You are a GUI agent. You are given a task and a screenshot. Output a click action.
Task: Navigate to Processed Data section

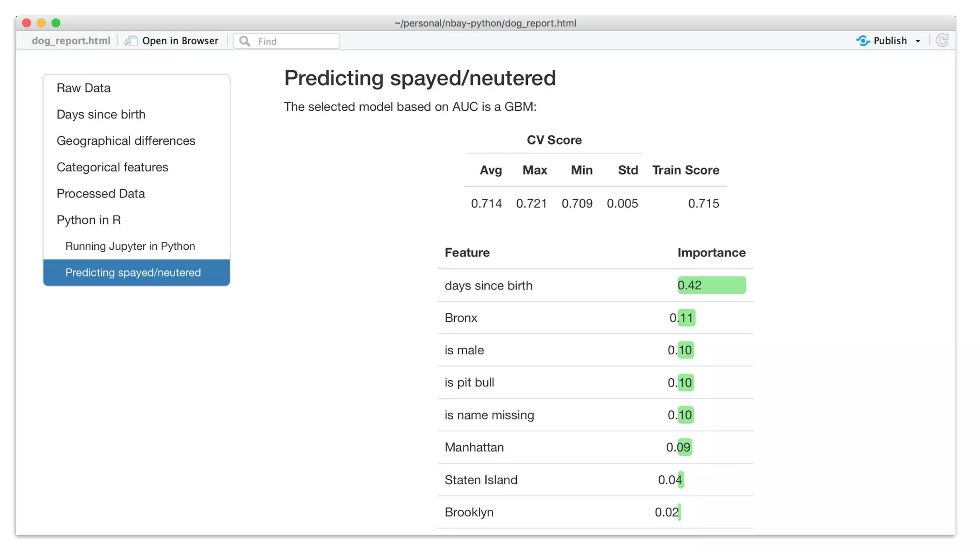point(100,193)
